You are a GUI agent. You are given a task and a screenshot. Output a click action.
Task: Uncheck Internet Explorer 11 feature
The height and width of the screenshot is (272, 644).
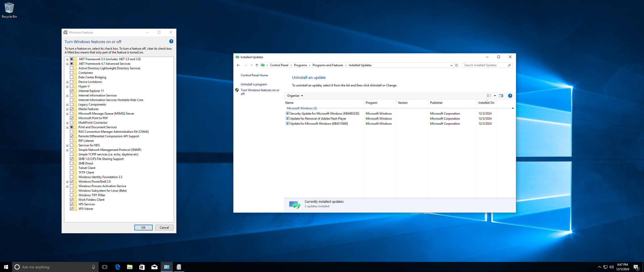72,91
